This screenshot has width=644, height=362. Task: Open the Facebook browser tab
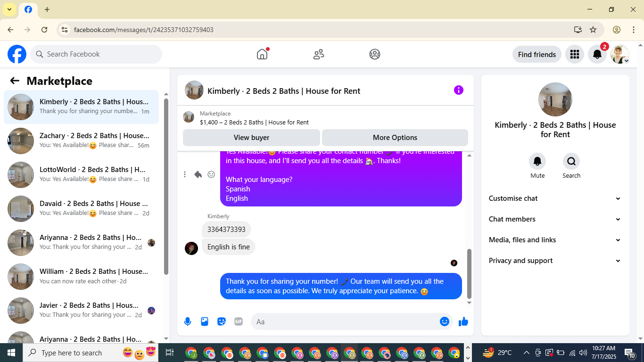pyautogui.click(x=28, y=9)
